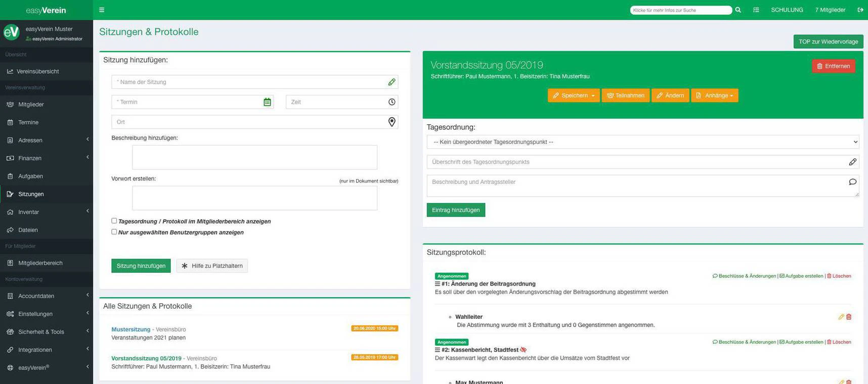The image size is (868, 384).
Task: Click the clock icon in Zeit field
Action: click(392, 102)
